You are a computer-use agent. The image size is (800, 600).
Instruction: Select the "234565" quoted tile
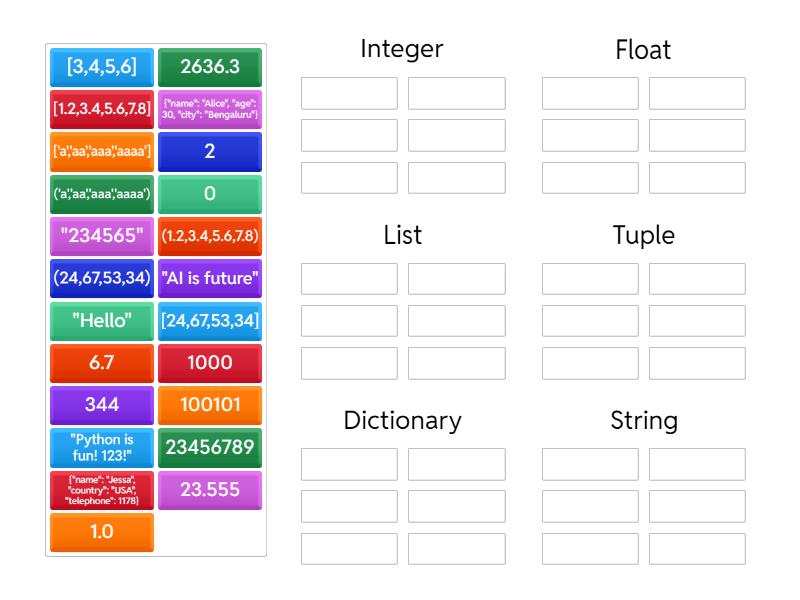click(x=101, y=237)
